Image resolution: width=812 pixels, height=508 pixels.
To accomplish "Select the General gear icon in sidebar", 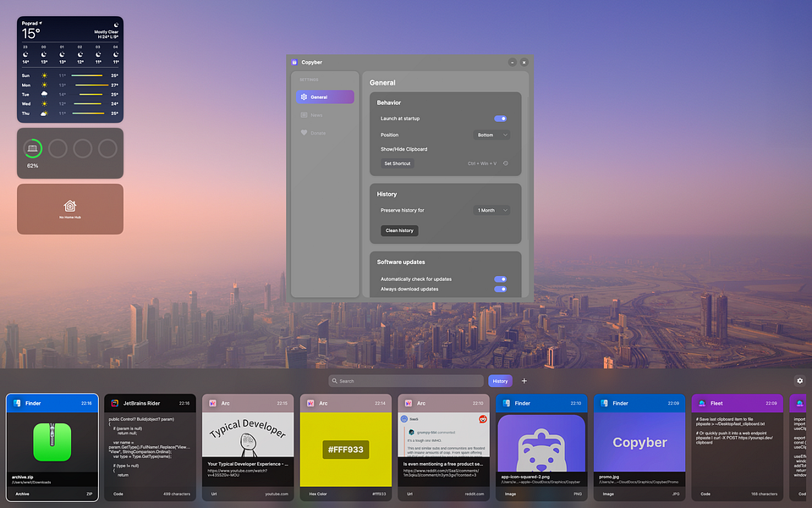I will tap(304, 97).
